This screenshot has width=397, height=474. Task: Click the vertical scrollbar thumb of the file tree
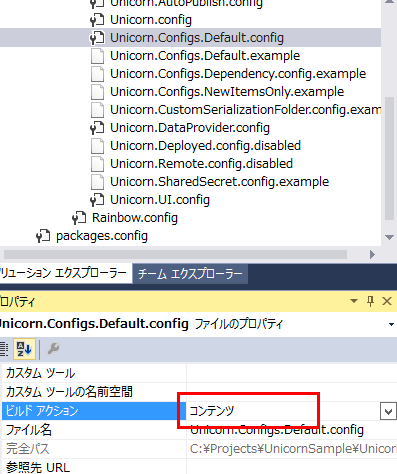click(389, 159)
